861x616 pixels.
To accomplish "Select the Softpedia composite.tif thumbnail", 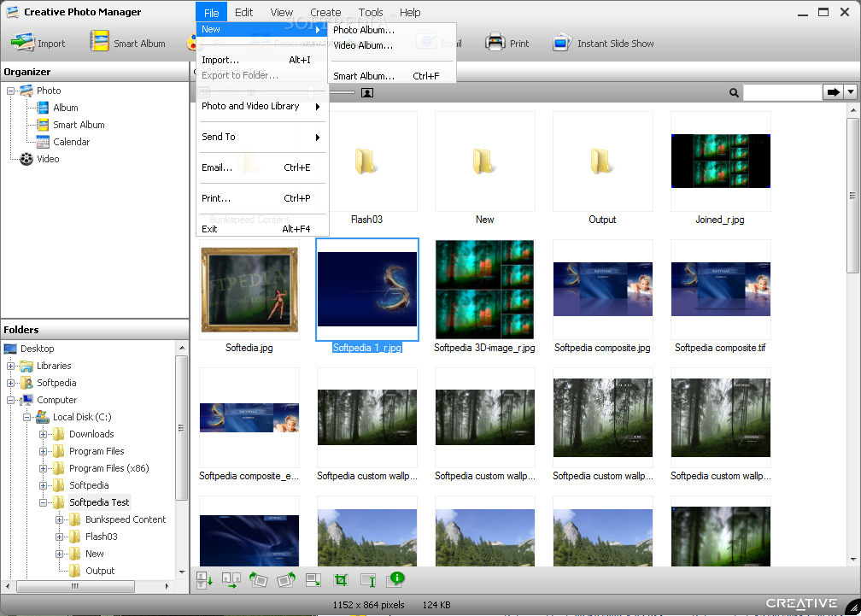I will pos(720,290).
